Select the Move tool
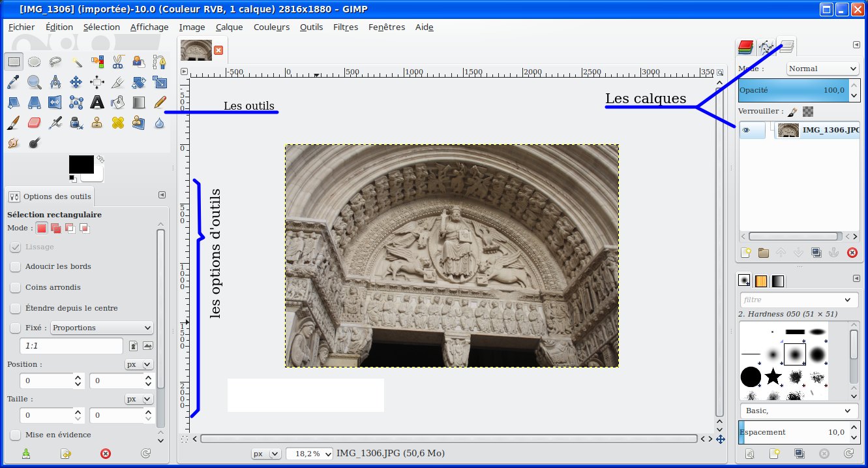The width and height of the screenshot is (868, 468). 76,82
